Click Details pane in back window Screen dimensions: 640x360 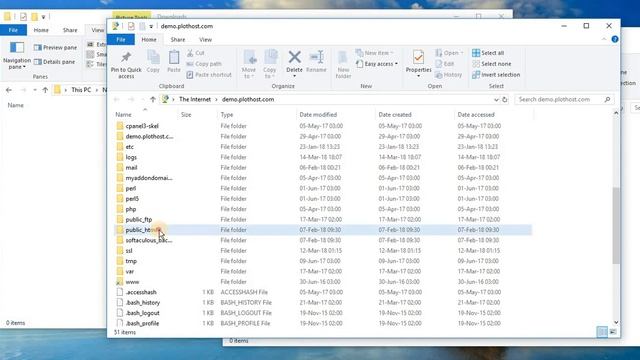pyautogui.click(x=55, y=62)
